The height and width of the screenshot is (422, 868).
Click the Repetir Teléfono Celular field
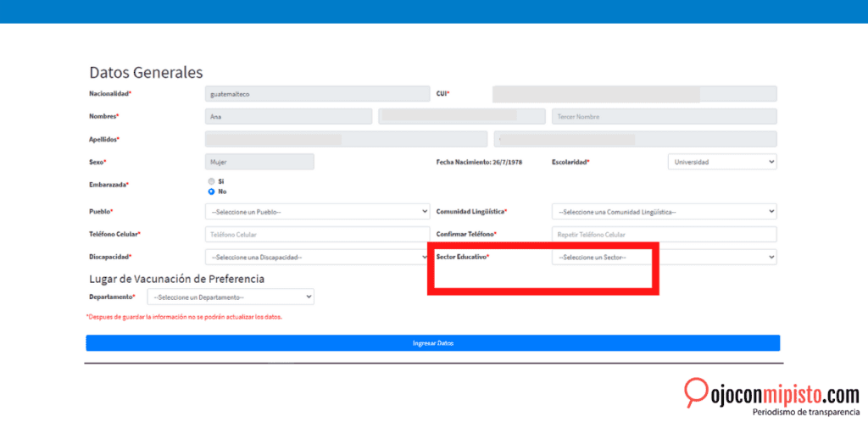click(664, 234)
